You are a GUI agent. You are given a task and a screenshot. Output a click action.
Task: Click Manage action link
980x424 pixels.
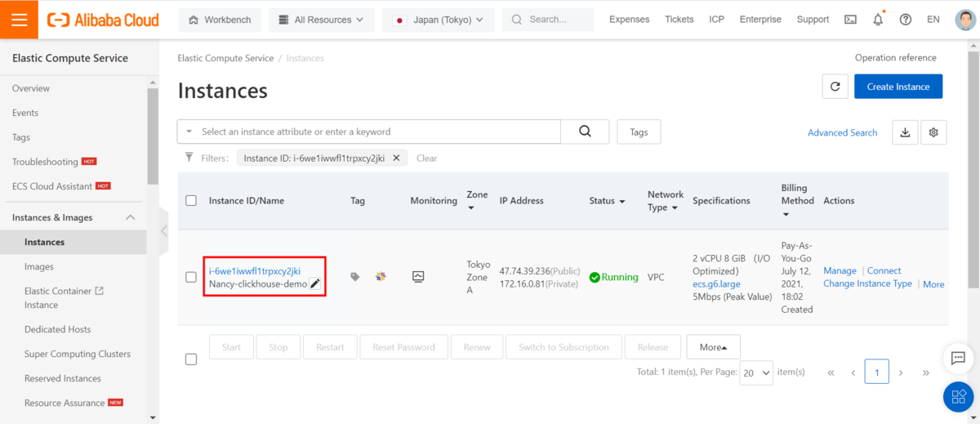[840, 270]
